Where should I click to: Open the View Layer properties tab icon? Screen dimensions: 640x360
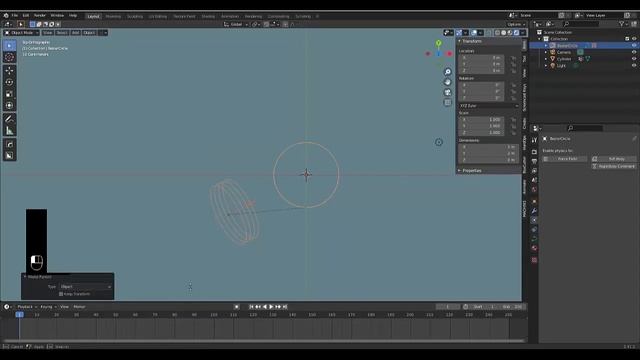tap(534, 171)
